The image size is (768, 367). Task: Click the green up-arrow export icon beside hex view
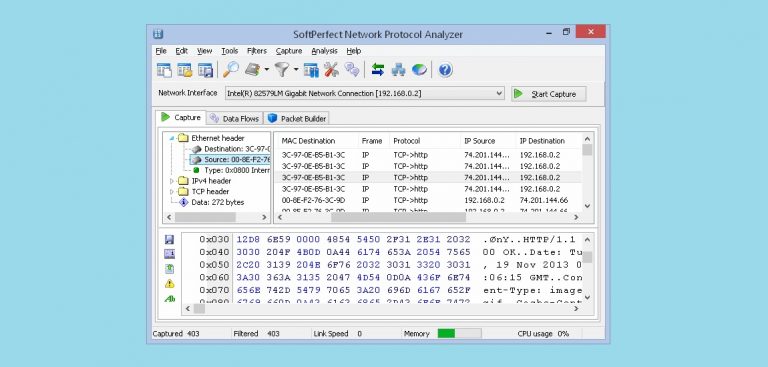pos(169,269)
